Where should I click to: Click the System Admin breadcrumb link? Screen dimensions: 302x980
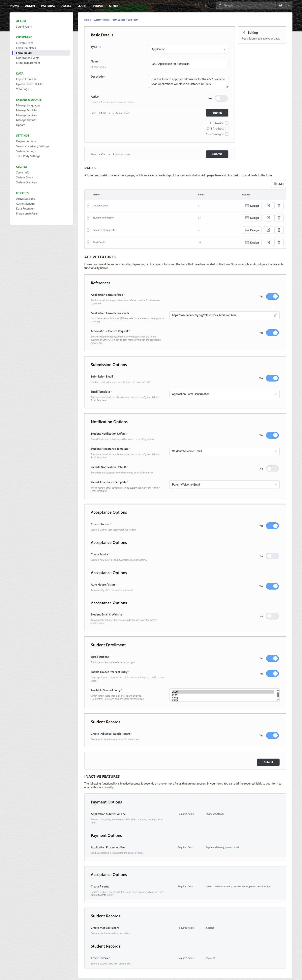point(101,20)
